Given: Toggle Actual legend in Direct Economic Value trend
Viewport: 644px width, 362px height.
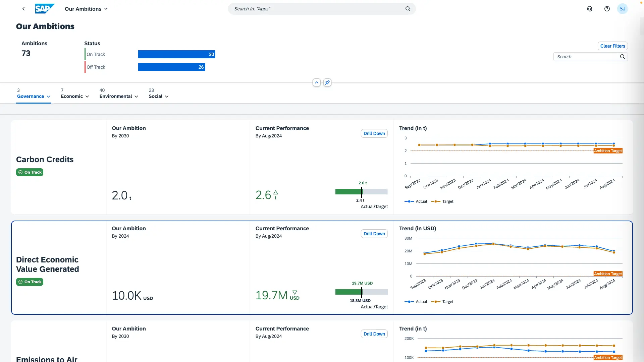Looking at the screenshot, I should click(x=416, y=302).
